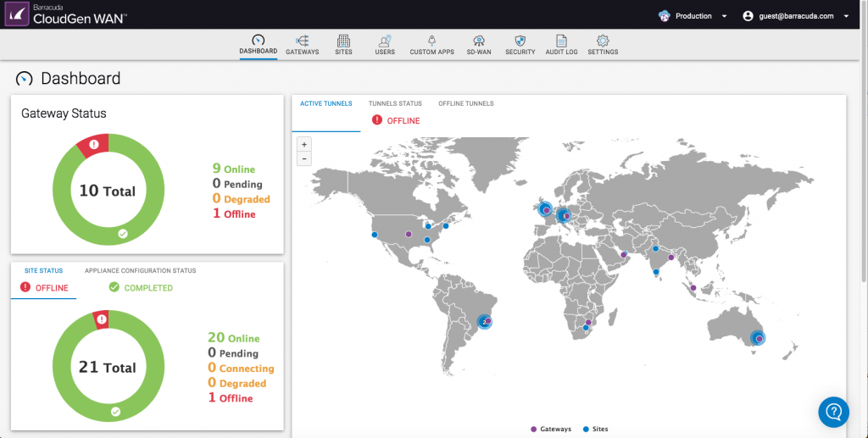Switch to the Tunnels Status tab

(x=395, y=104)
